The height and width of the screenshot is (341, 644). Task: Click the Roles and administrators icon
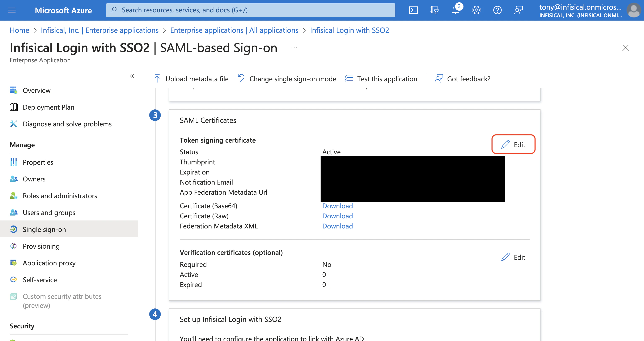(13, 195)
